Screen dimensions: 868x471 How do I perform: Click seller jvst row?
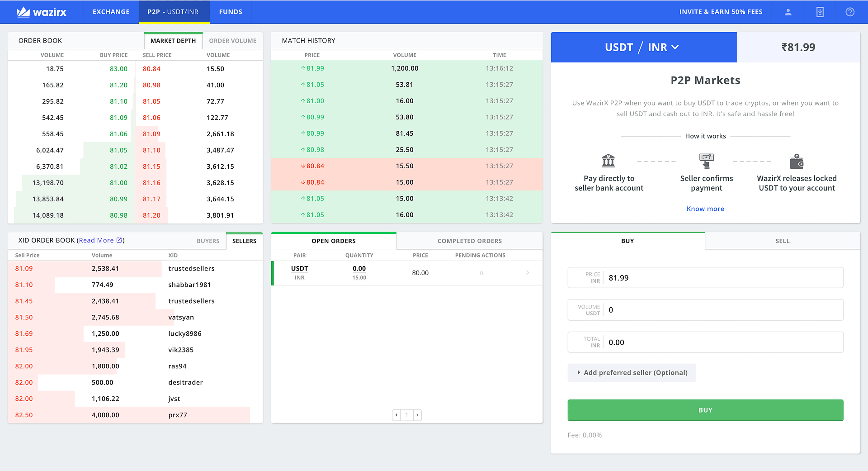click(x=135, y=399)
